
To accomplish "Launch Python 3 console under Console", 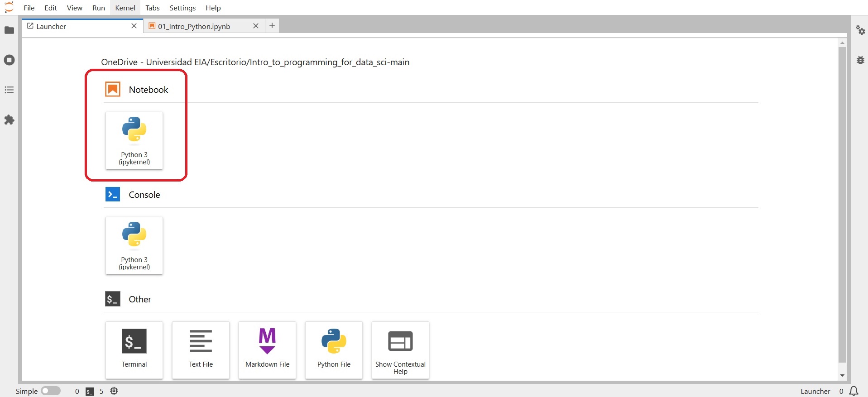I will [x=134, y=246].
